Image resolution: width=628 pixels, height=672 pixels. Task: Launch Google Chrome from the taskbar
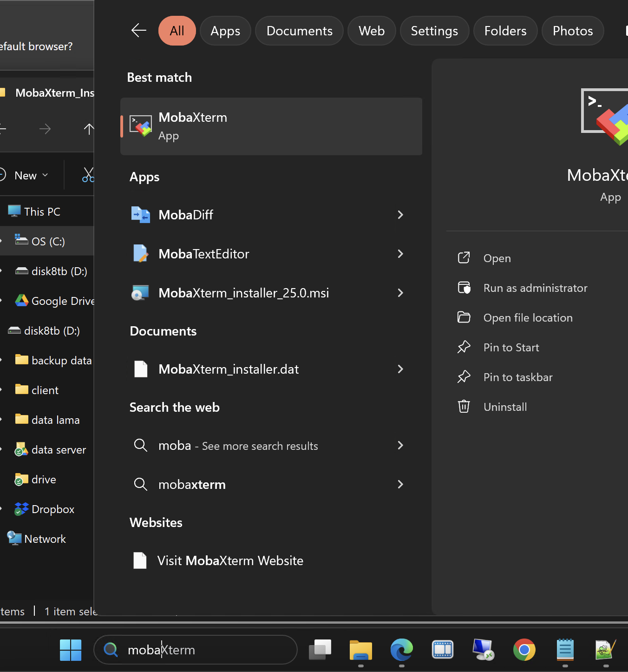(x=524, y=650)
